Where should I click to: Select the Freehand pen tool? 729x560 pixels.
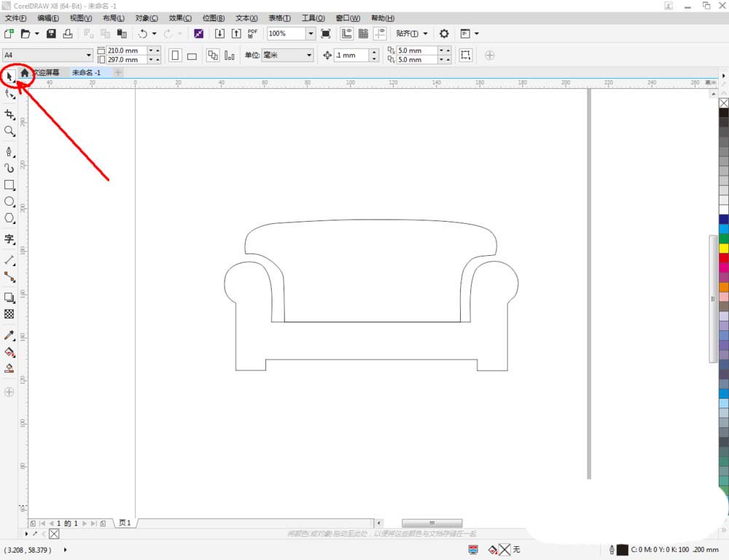coord(9,152)
